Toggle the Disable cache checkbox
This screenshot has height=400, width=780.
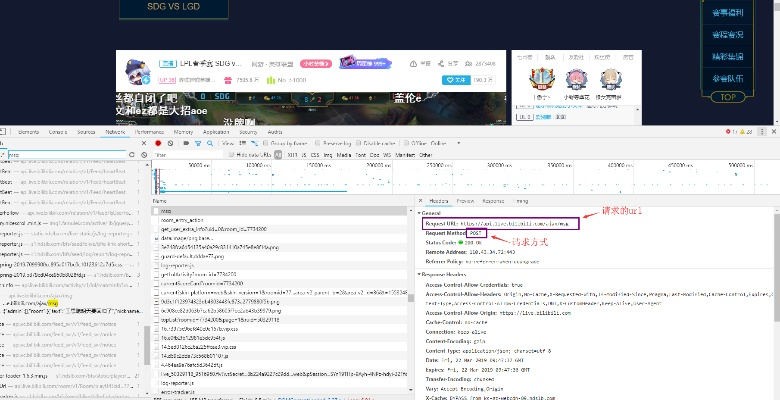click(358, 143)
